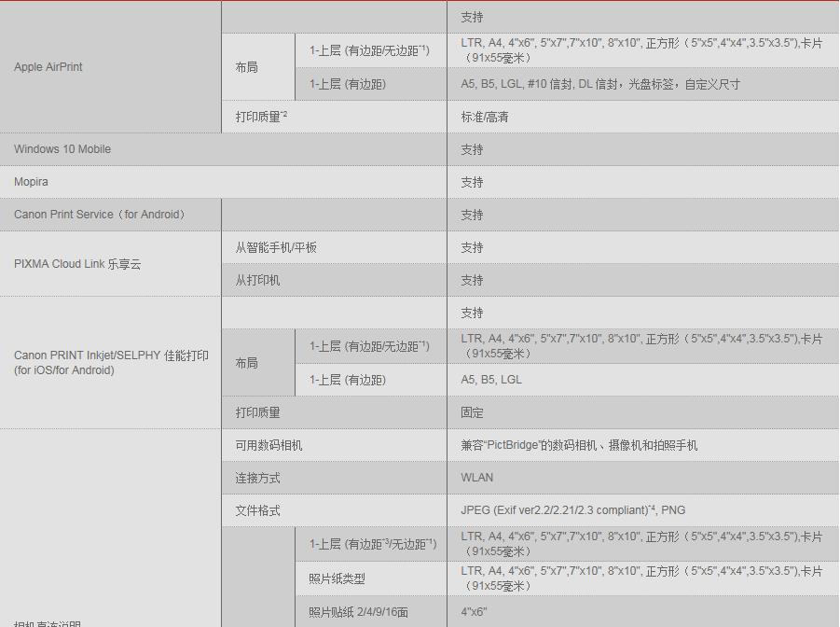840x627 pixels.
Task: Click the A5, B5, LGL, #10 信封 cell
Action: coord(600,84)
